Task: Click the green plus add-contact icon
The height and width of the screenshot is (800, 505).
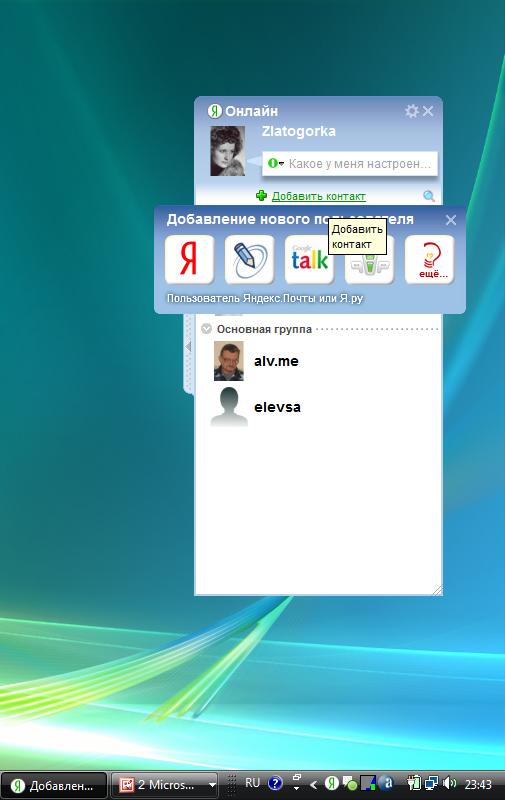Action: [x=261, y=195]
